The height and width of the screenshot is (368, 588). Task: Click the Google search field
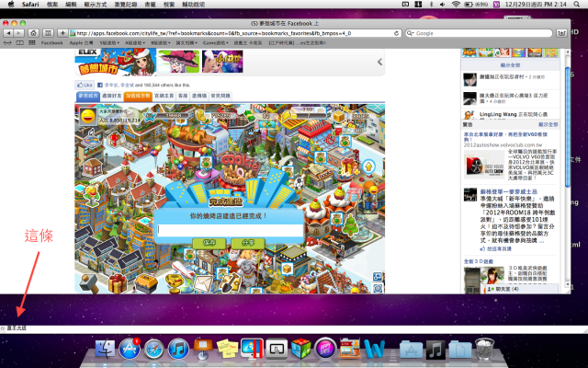pos(479,33)
